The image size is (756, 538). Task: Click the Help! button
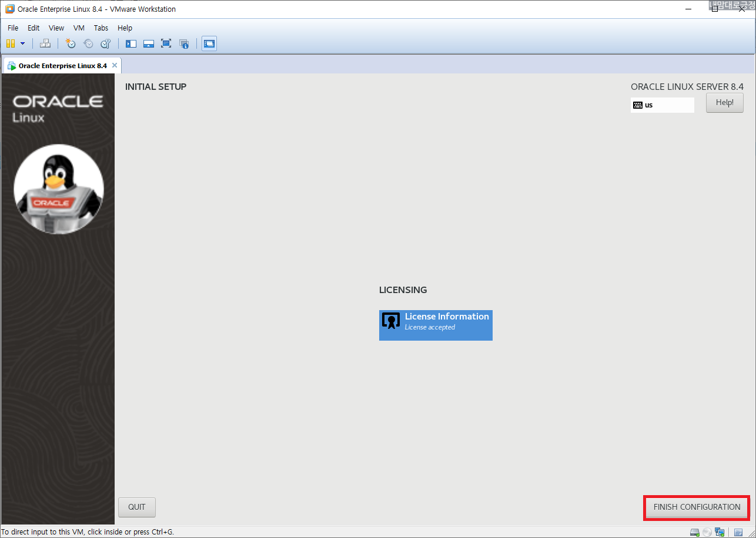click(x=725, y=103)
